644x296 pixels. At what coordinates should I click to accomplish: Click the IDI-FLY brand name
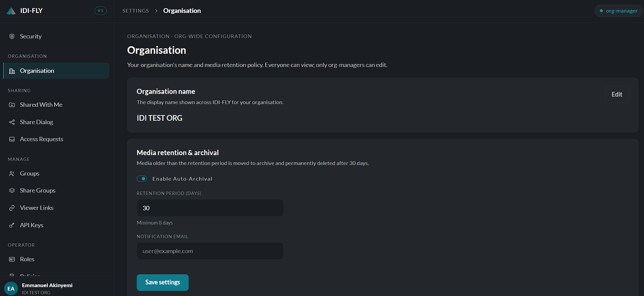(x=31, y=11)
